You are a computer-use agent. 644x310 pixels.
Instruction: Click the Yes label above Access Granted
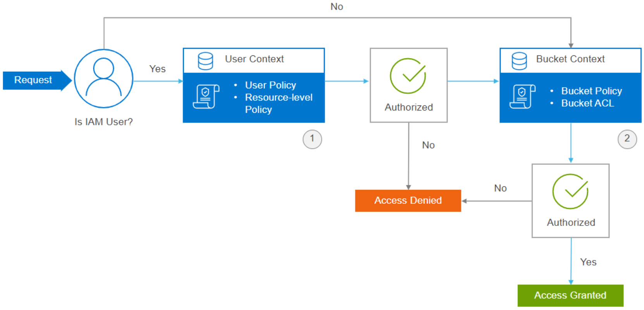(x=588, y=262)
